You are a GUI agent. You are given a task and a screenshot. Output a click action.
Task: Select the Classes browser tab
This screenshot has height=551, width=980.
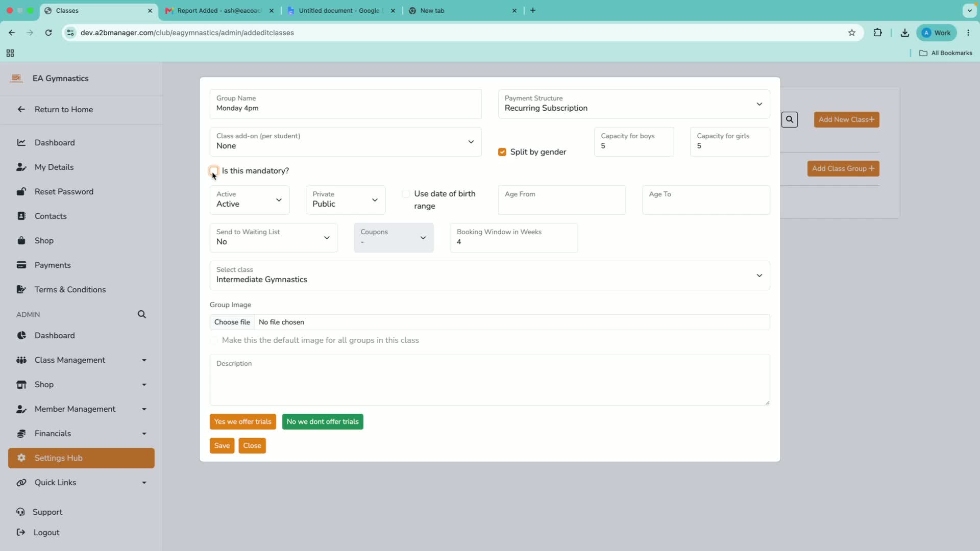click(98, 11)
